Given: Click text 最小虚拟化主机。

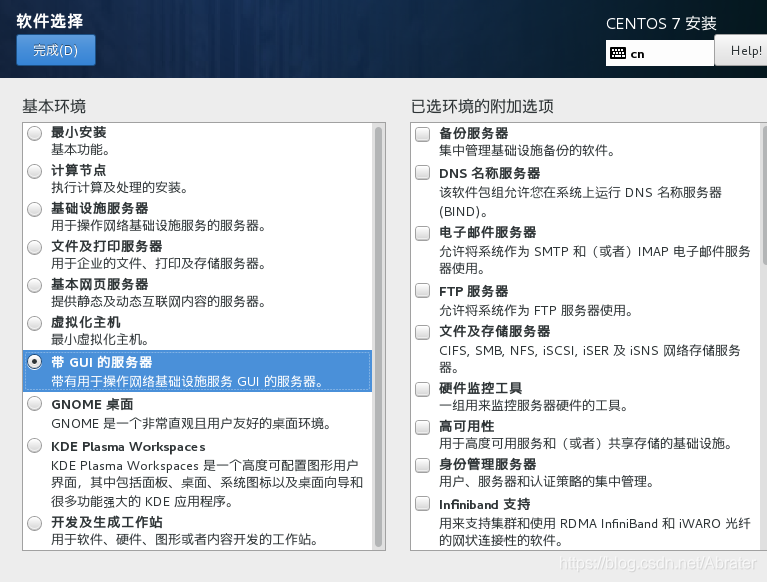Looking at the screenshot, I should [x=100, y=339].
